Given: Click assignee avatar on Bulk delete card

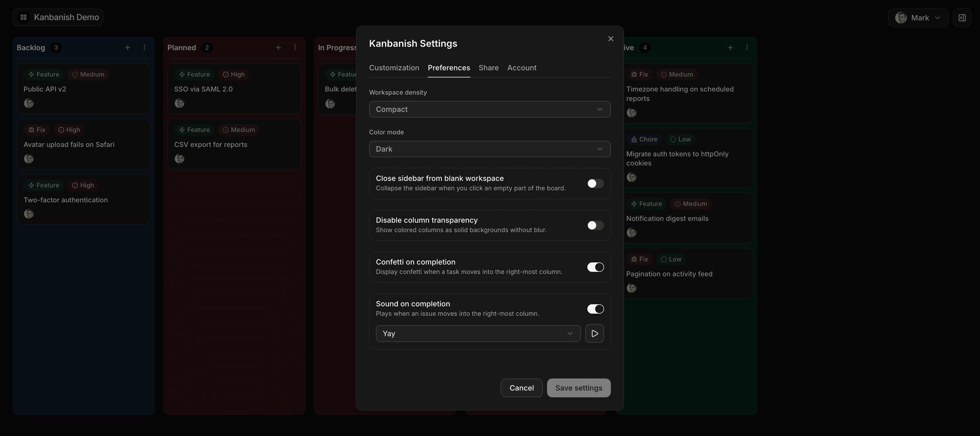Looking at the screenshot, I should (x=330, y=104).
